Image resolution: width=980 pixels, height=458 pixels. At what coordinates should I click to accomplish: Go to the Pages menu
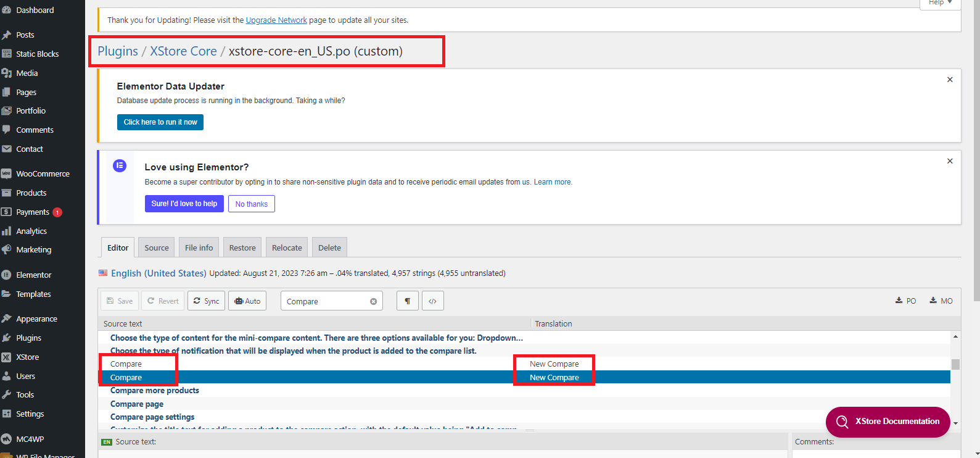26,92
